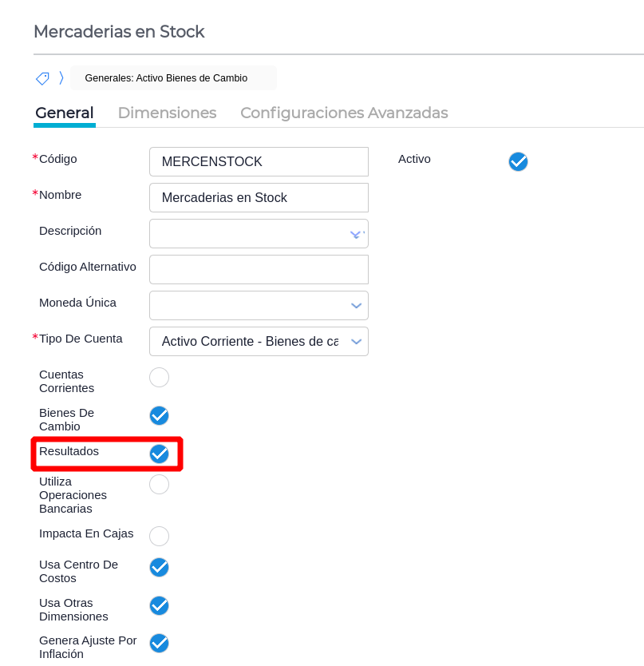Click the tag icon in breadcrumb

(x=42, y=78)
